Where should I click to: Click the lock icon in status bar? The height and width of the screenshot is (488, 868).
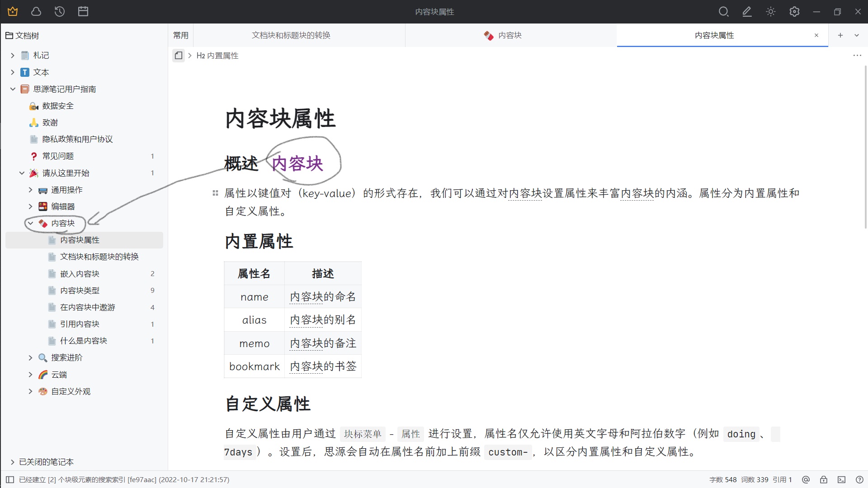tap(824, 480)
